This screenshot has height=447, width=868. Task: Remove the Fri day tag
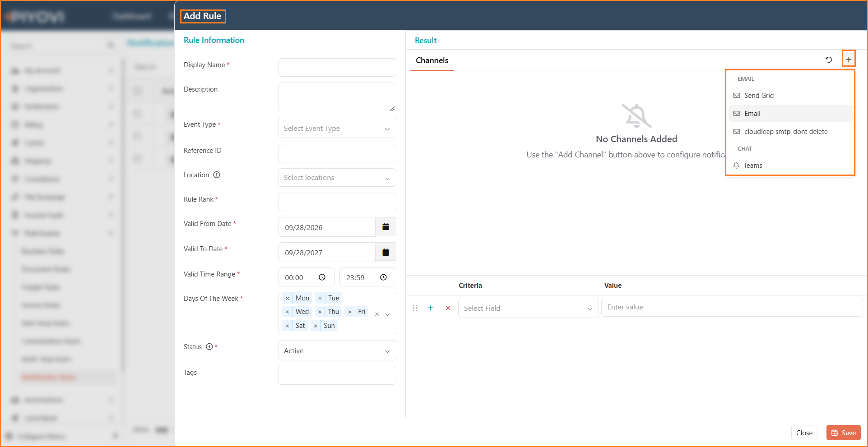350,312
